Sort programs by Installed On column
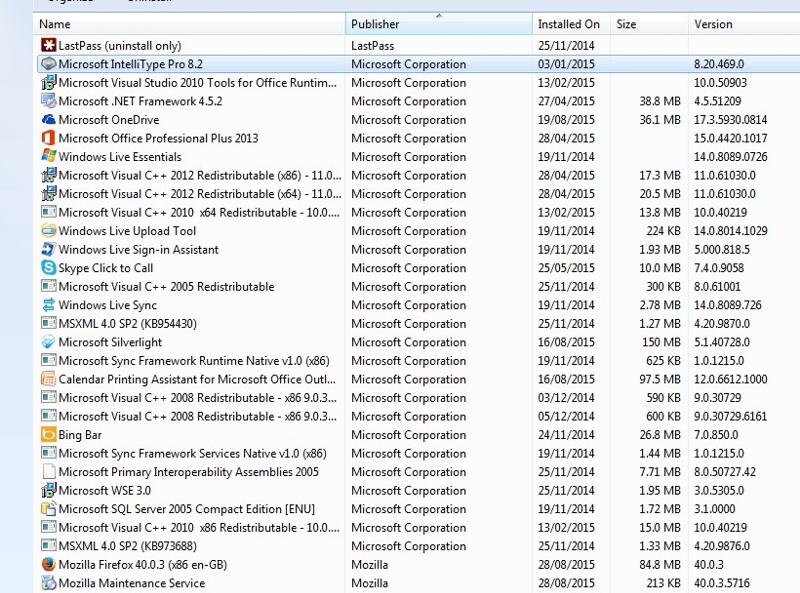 click(568, 24)
